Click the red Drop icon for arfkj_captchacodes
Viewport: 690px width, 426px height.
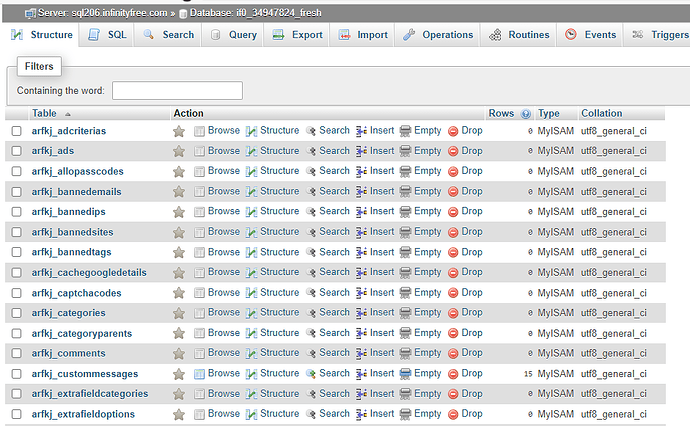coord(453,293)
